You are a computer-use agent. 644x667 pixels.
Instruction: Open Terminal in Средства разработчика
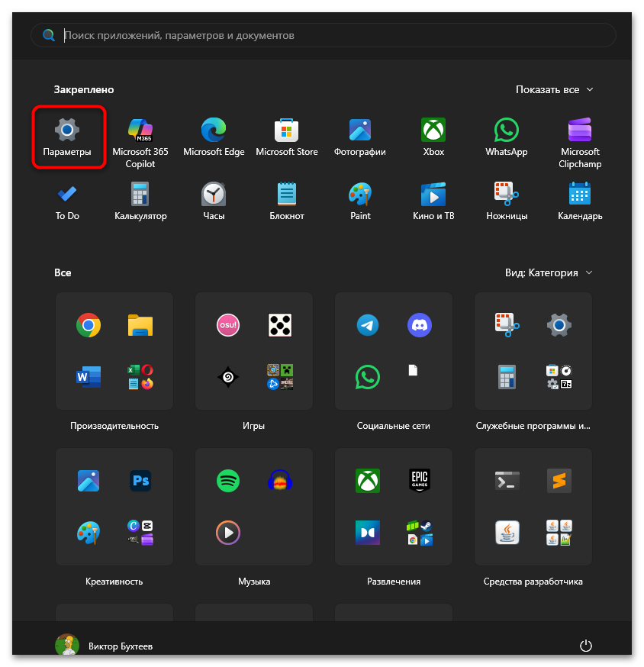(507, 481)
